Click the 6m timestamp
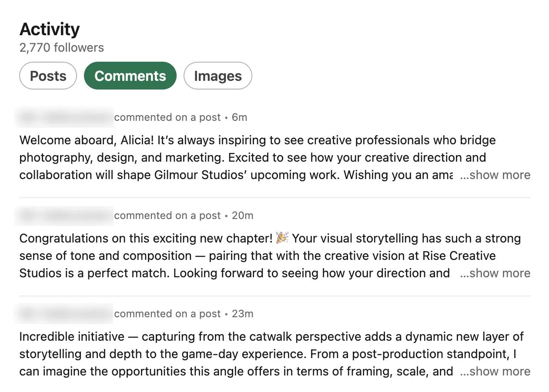 [x=239, y=117]
